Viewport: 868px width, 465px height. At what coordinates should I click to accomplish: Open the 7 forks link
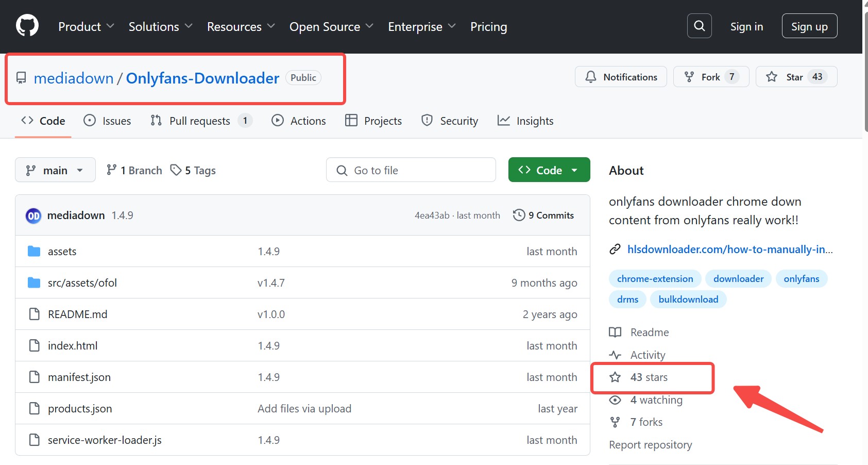tap(646, 422)
